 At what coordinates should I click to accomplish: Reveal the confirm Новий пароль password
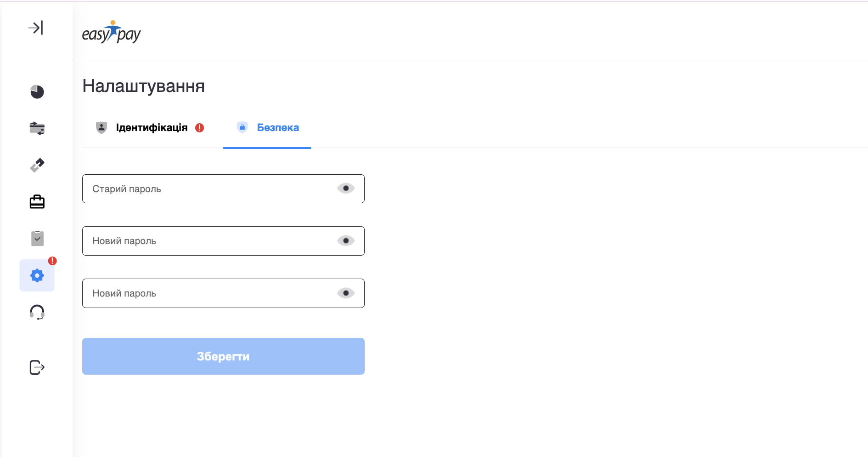click(346, 293)
